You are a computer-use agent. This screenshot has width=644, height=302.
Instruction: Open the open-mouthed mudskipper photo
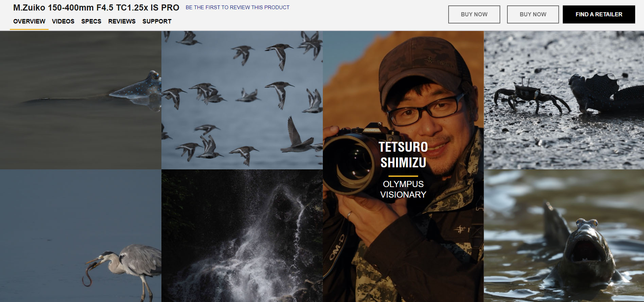[x=564, y=236]
